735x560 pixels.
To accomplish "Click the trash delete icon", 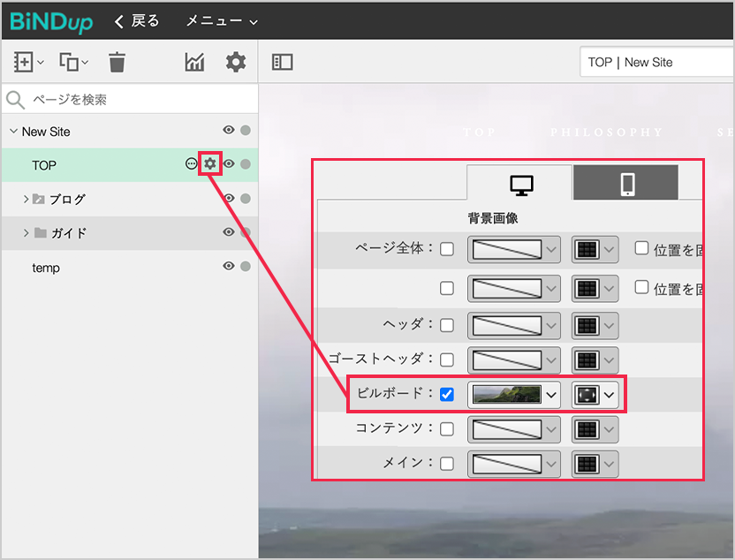I will click(x=117, y=62).
